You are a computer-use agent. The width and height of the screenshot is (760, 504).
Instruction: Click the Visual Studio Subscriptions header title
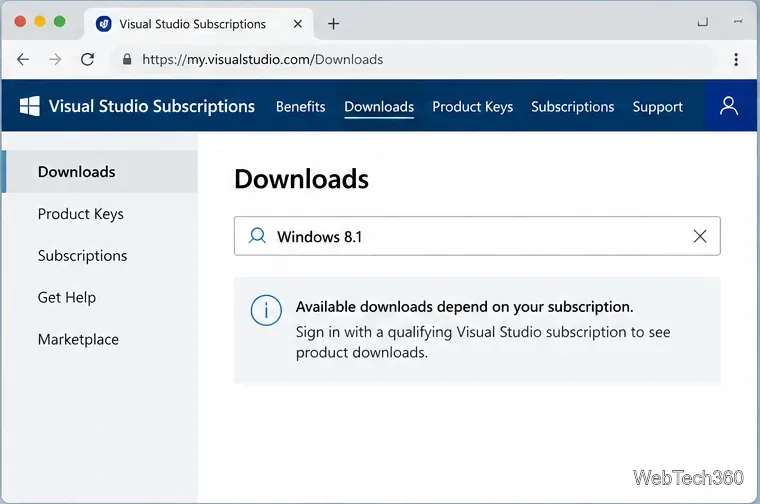coord(152,106)
